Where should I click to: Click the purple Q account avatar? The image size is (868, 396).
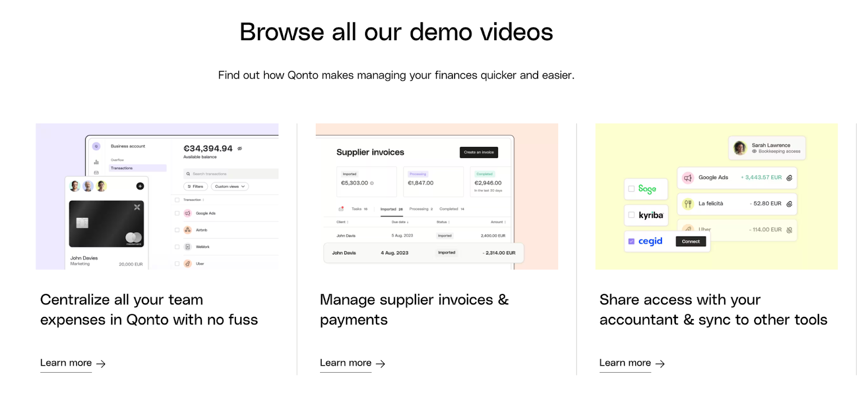tap(96, 146)
